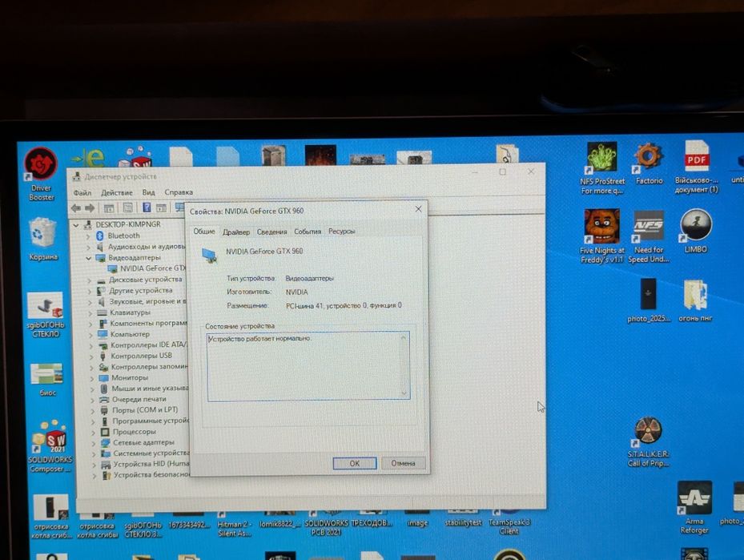This screenshot has height=560, width=744.
Task: Click the Back arrow in Device Manager toolbar
Action: (76, 207)
